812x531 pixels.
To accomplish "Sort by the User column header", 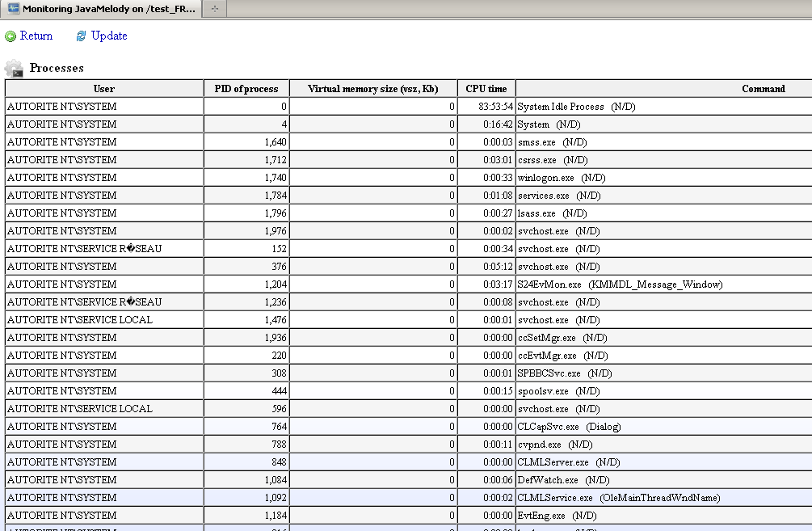I will pyautogui.click(x=104, y=89).
